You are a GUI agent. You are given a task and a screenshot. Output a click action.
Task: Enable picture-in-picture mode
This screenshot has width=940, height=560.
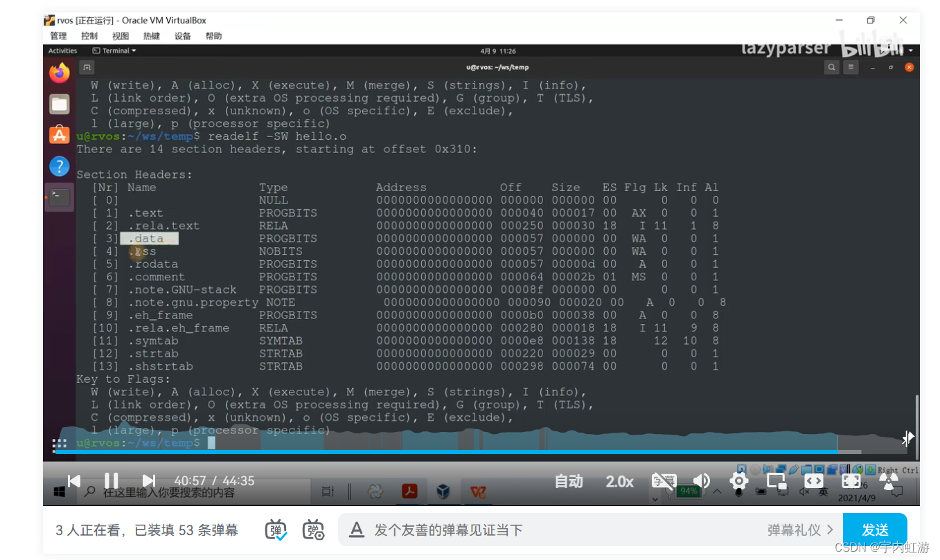click(x=777, y=481)
